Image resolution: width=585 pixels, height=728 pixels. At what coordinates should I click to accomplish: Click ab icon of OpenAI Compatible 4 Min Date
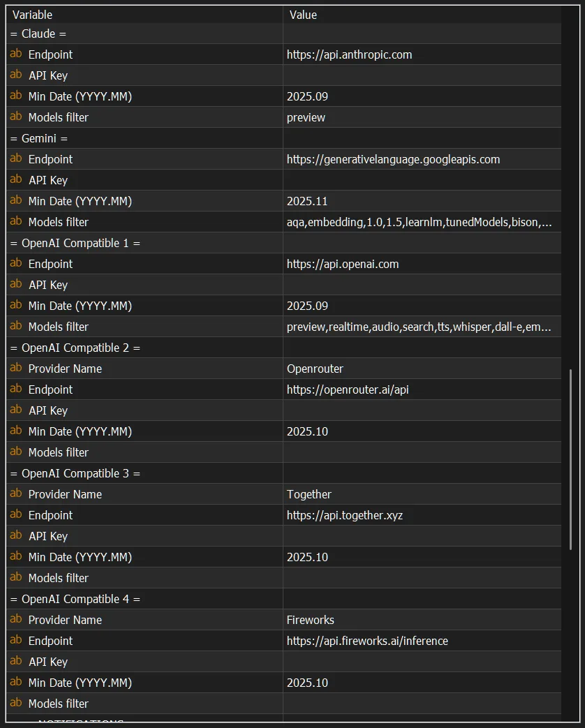tap(16, 682)
